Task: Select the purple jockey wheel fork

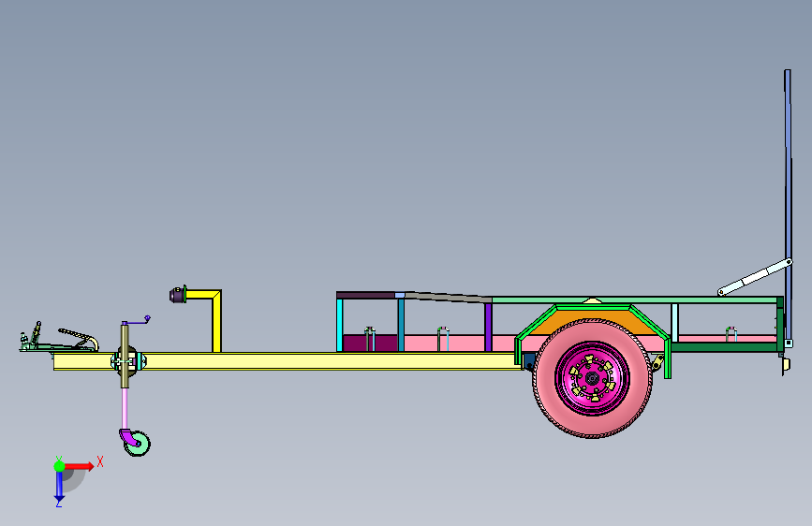Action: [x=127, y=436]
